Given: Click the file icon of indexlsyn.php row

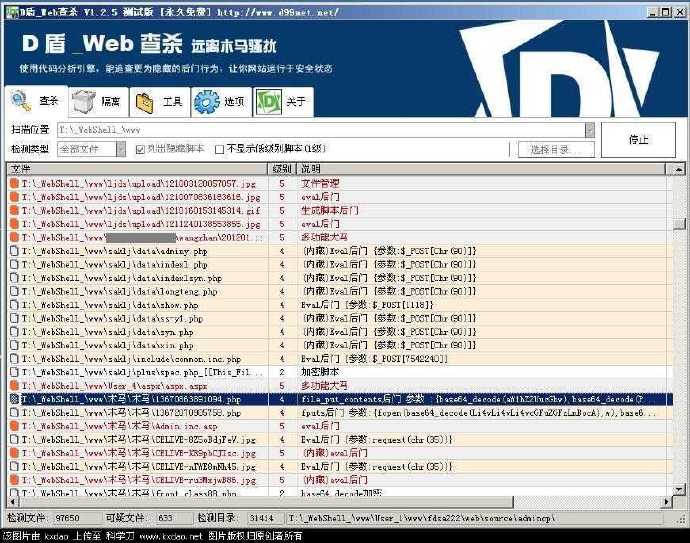Looking at the screenshot, I should [14, 278].
